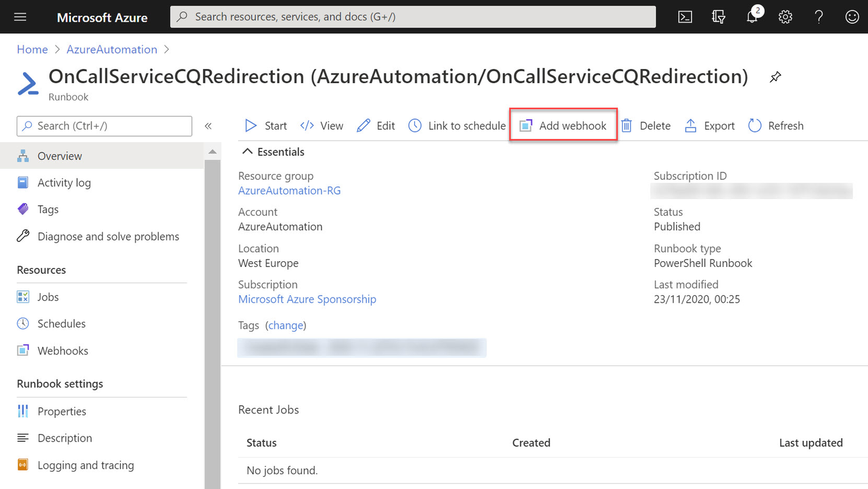The height and width of the screenshot is (489, 868).
Task: Click the Last updated column header
Action: pos(811,443)
